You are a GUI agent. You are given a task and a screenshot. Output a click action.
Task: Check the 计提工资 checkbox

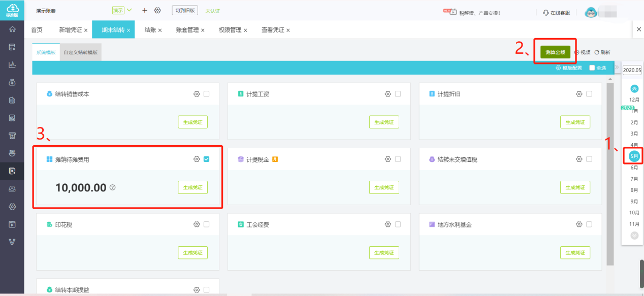(x=397, y=93)
